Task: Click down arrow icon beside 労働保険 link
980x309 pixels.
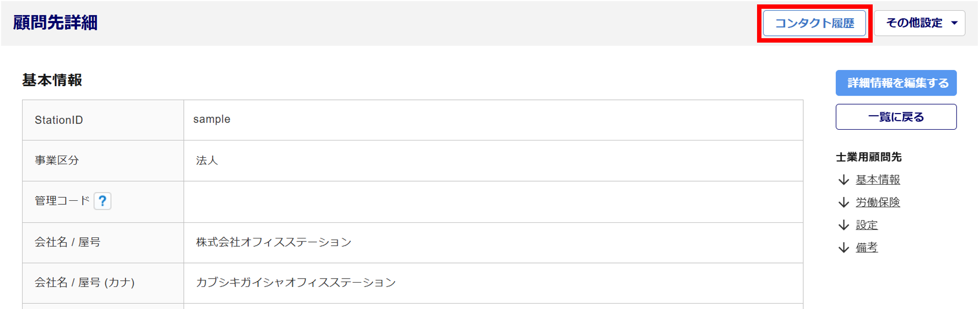Action: tap(843, 202)
